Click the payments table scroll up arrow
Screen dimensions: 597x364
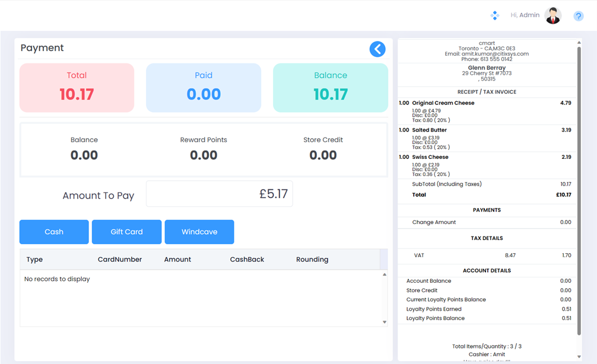point(384,274)
